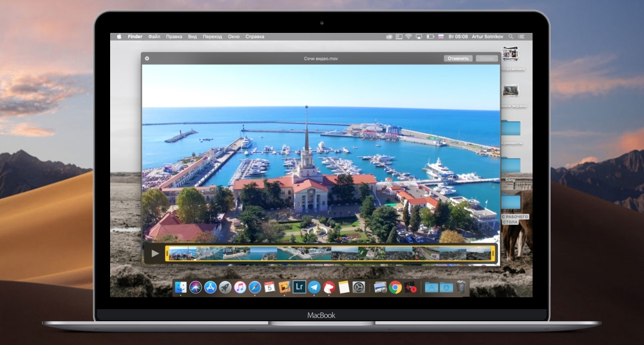Launch Siri from the dock
The width and height of the screenshot is (644, 345).
tap(195, 287)
